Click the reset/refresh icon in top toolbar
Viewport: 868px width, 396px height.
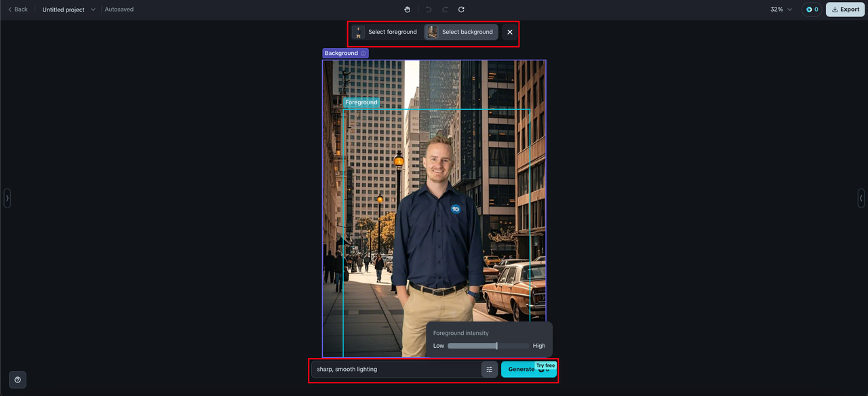coord(461,9)
